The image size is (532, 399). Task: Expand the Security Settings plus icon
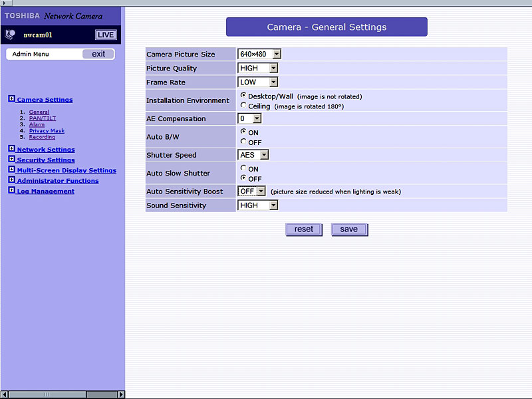11,160
